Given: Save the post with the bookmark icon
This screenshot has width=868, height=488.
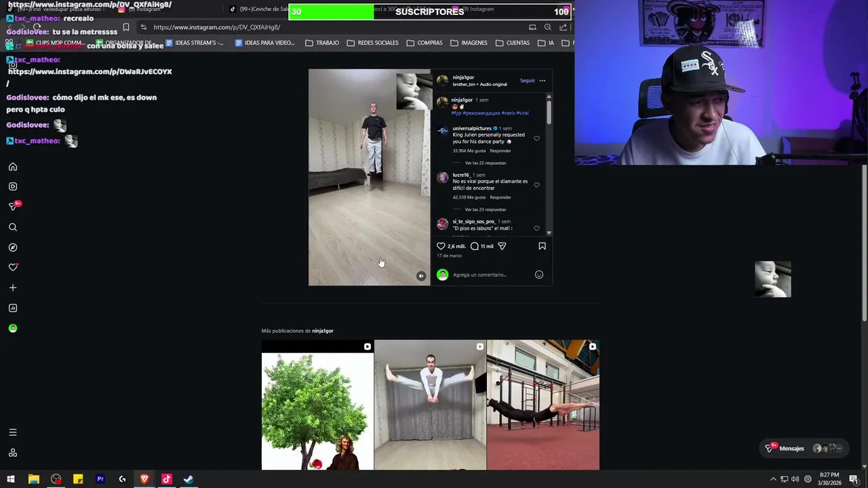Looking at the screenshot, I should 542,246.
